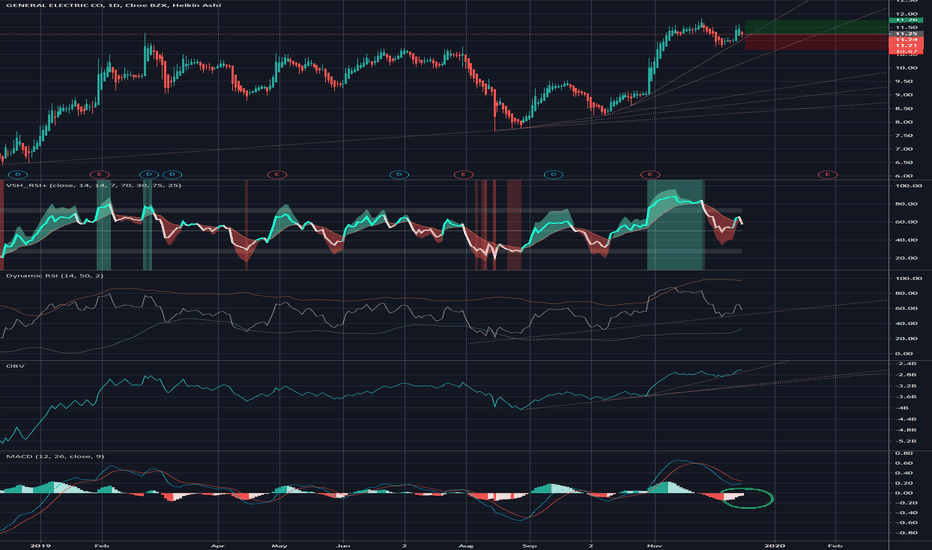Click the red 10.67 stop price label
Screen dimensions: 932x550
[906, 52]
